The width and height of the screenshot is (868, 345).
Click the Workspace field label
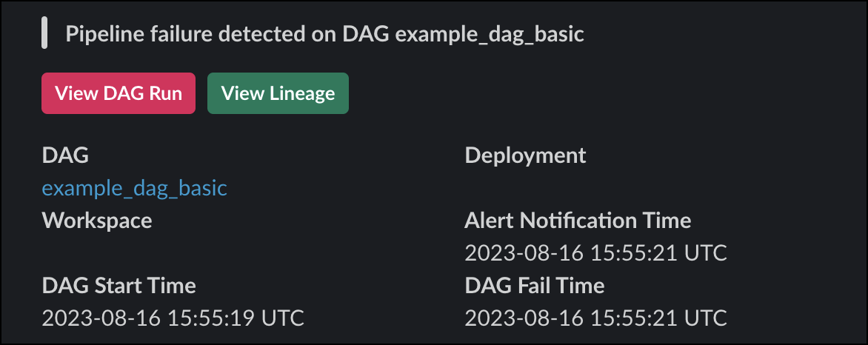(x=97, y=220)
